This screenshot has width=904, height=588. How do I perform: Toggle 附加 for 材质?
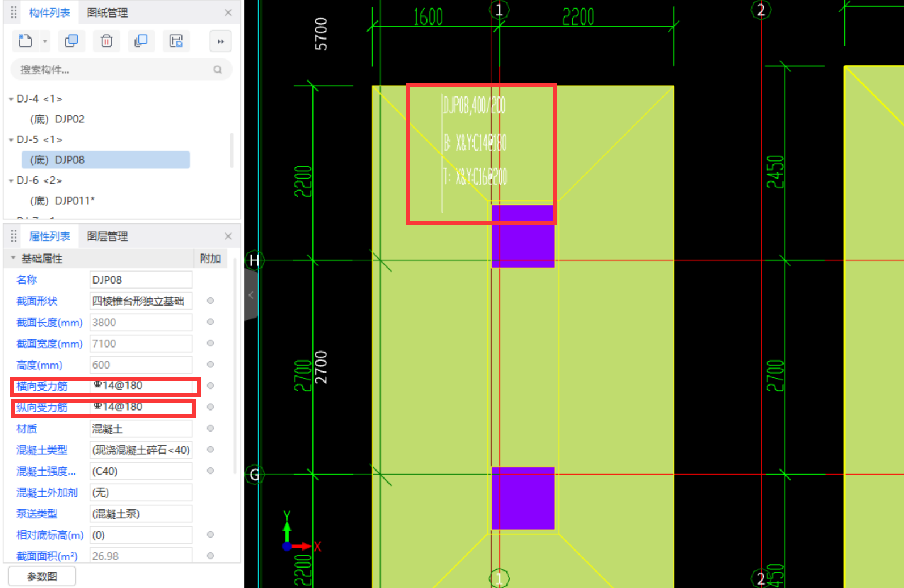point(210,428)
